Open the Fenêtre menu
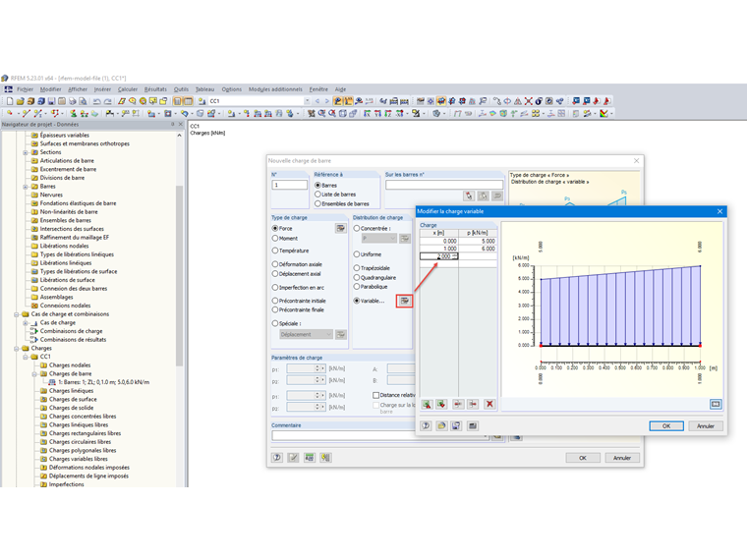 click(318, 89)
